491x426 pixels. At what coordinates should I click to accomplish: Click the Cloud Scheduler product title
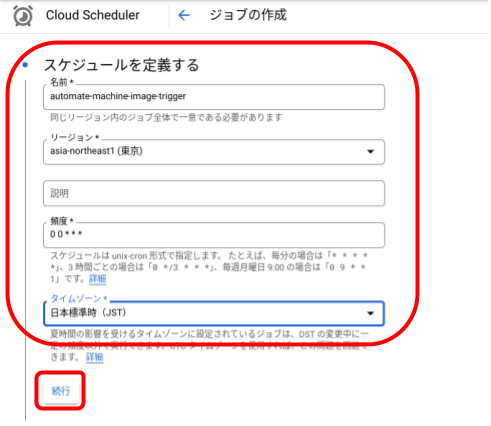coord(93,15)
